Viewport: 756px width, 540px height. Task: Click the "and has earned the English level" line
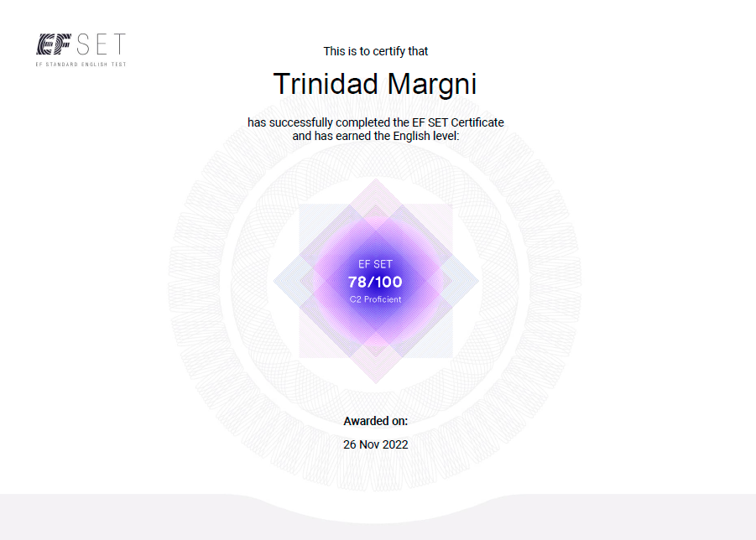click(x=376, y=136)
